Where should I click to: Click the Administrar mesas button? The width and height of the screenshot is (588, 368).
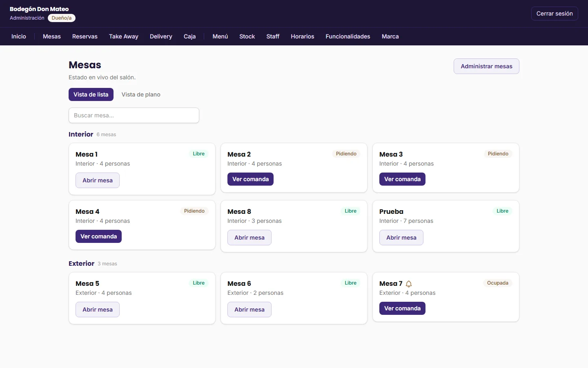(486, 66)
